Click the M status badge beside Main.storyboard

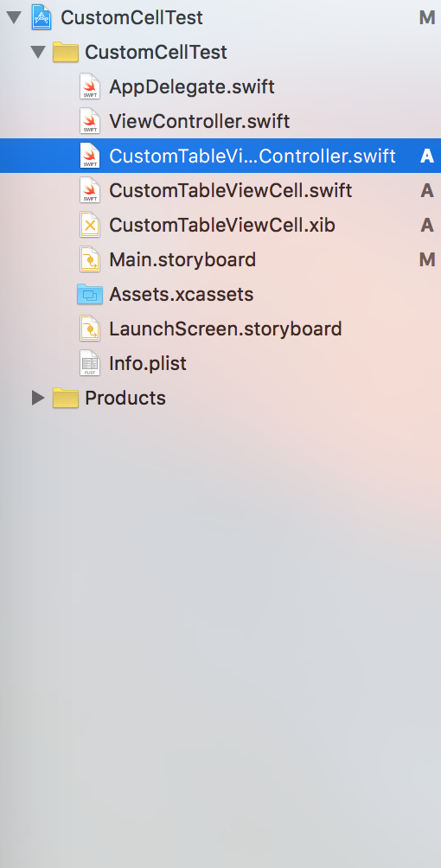click(426, 259)
